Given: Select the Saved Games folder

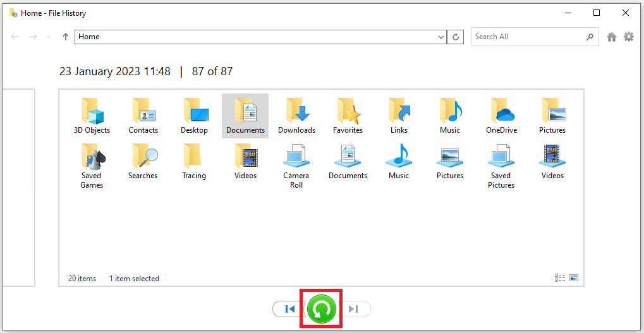Looking at the screenshot, I should click(92, 166).
